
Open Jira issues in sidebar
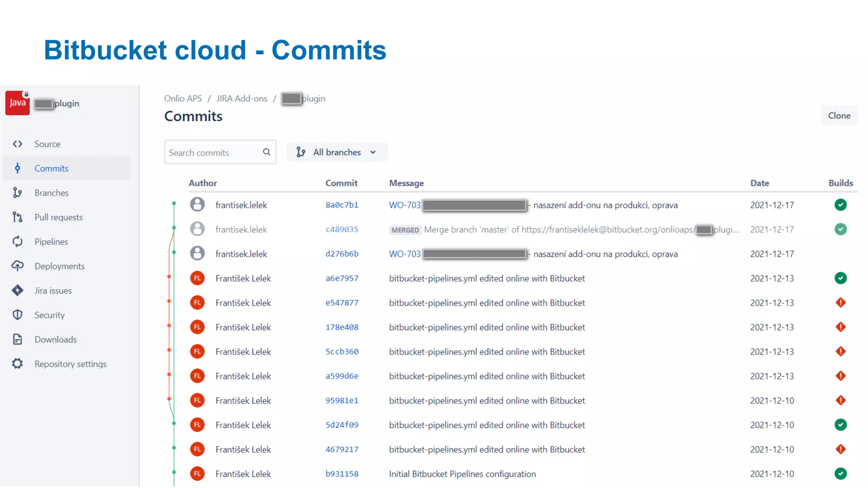[53, 291]
